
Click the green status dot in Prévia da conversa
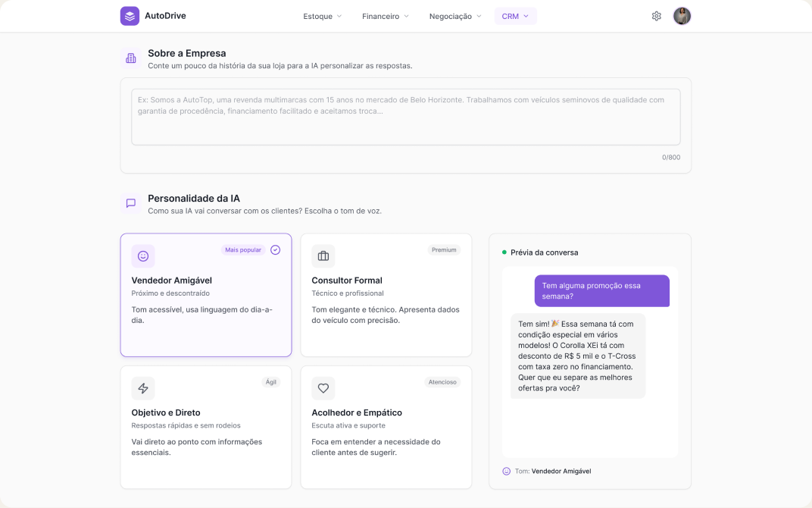[x=504, y=252]
